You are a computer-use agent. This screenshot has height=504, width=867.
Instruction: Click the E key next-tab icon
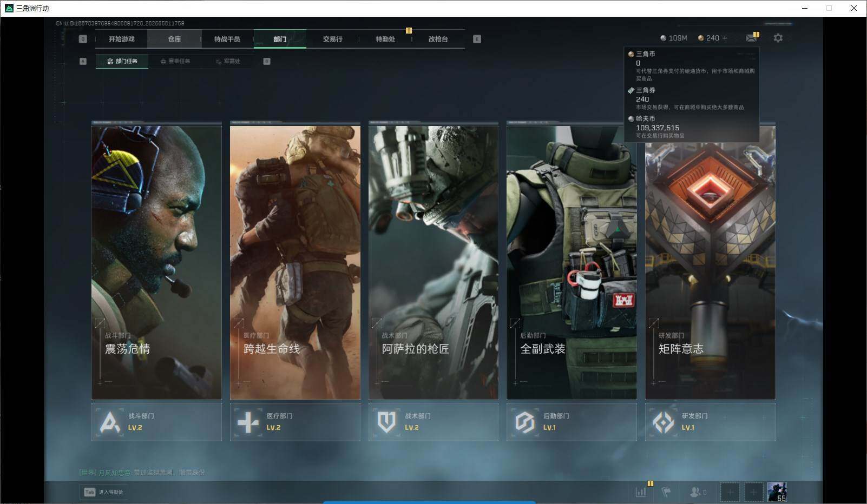click(477, 39)
